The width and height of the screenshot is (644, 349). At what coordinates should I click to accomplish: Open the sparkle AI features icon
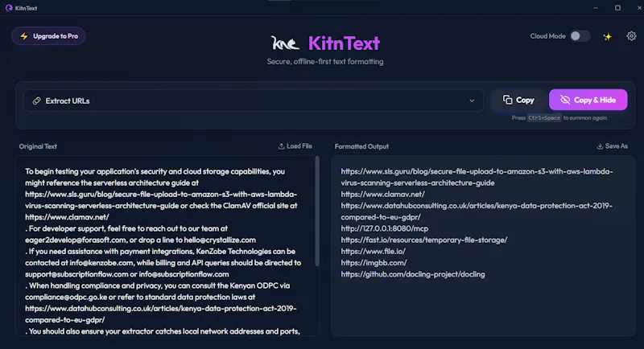(x=607, y=36)
